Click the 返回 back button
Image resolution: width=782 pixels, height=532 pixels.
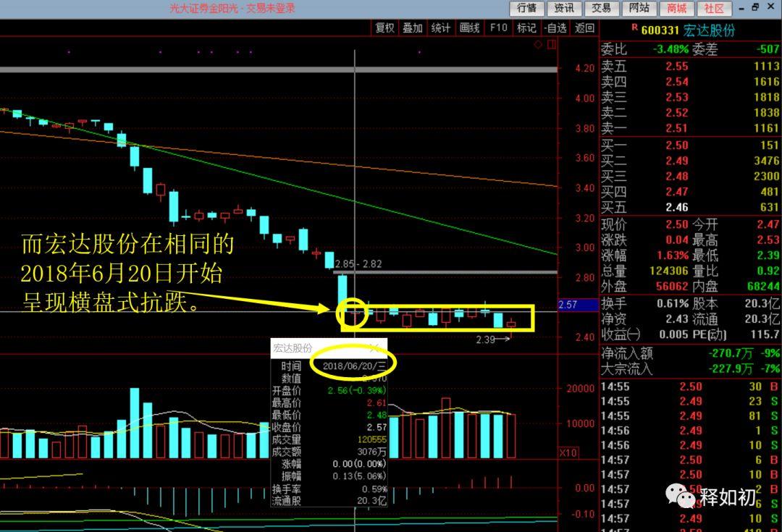pos(584,28)
